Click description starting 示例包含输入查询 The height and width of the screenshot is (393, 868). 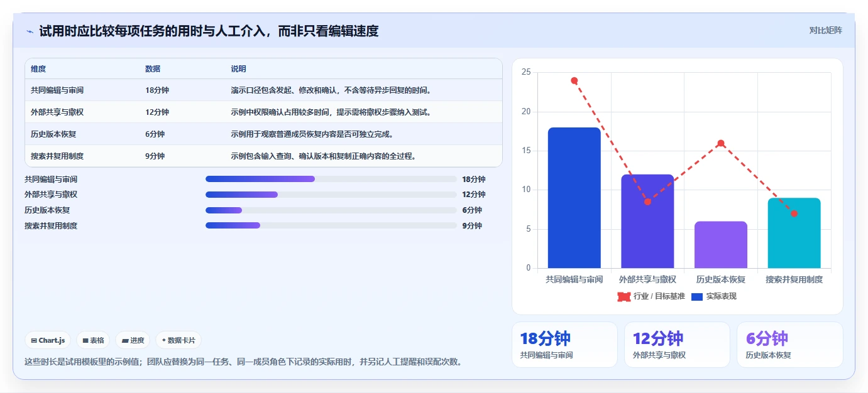pos(323,156)
